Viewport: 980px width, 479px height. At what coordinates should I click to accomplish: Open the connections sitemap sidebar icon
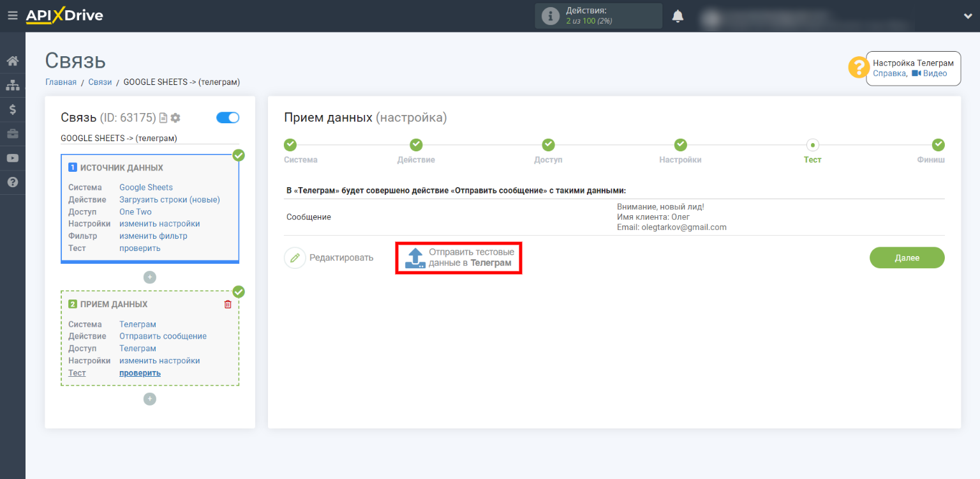[13, 86]
